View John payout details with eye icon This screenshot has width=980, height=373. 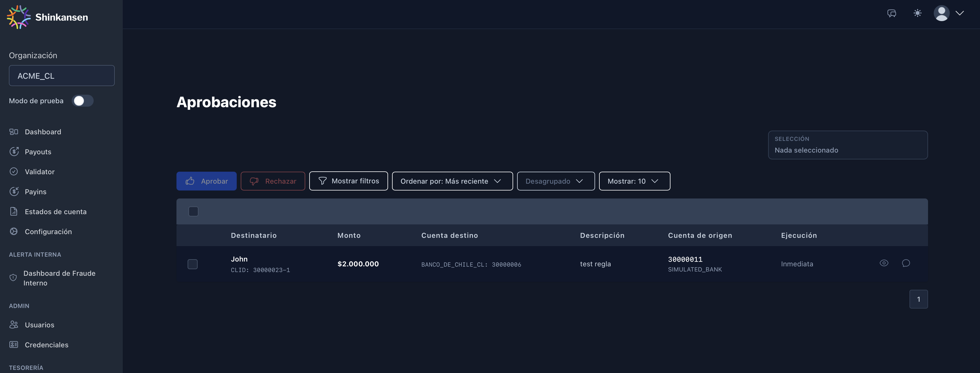(884, 263)
